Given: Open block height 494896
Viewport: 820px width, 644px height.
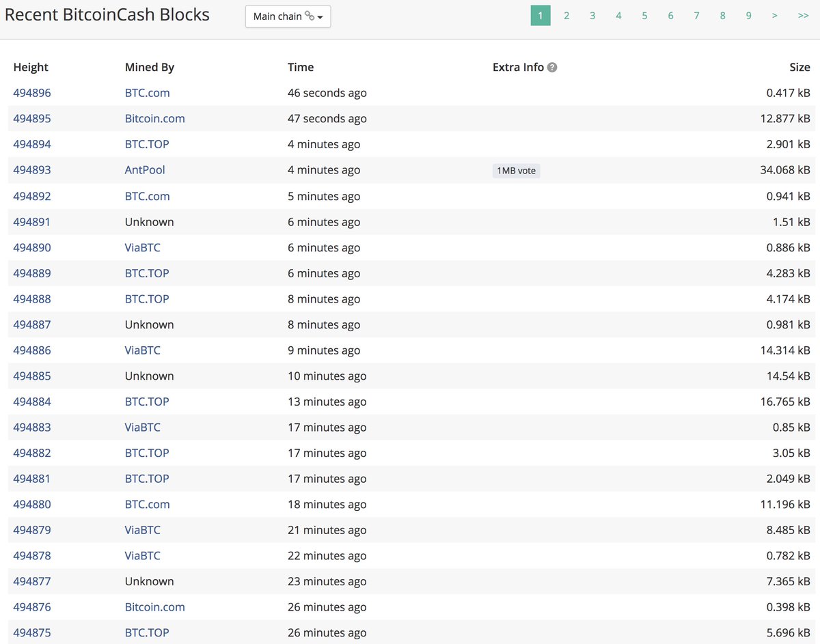Looking at the screenshot, I should pos(32,93).
